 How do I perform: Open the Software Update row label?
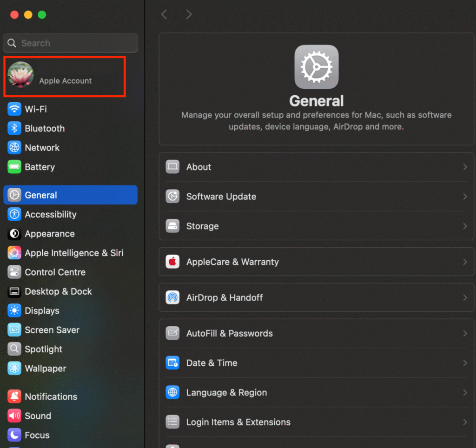(x=221, y=197)
